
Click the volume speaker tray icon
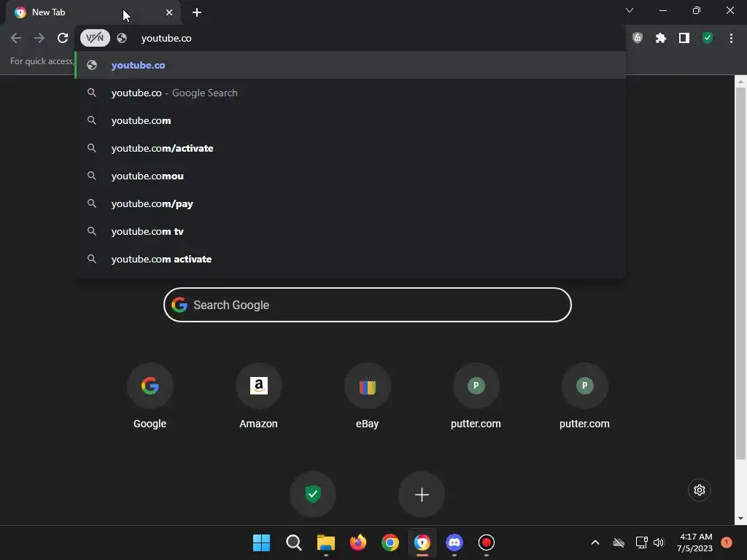[x=659, y=542]
